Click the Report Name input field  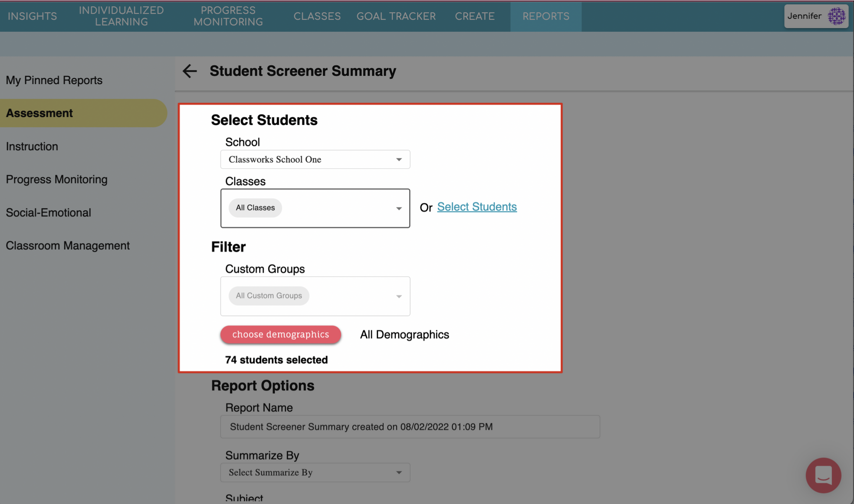pyautogui.click(x=410, y=427)
